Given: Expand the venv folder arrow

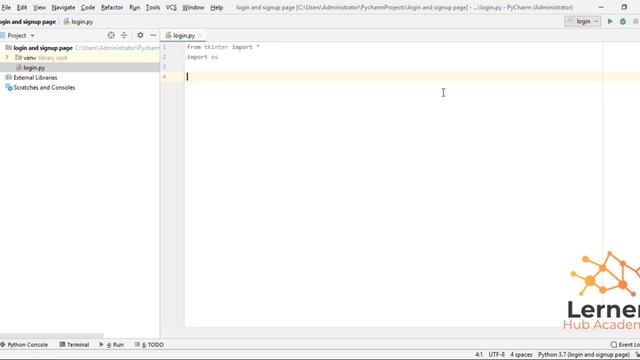Looking at the screenshot, I should [7, 58].
